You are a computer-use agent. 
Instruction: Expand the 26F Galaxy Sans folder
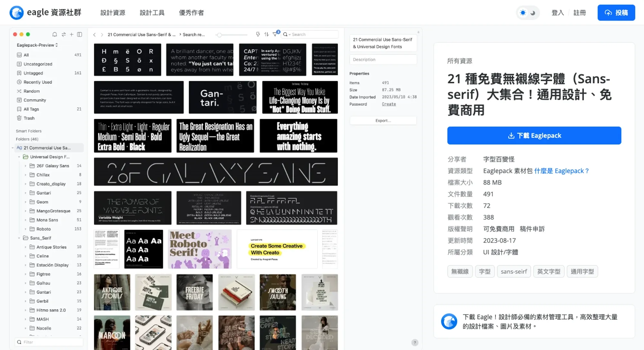(x=25, y=166)
